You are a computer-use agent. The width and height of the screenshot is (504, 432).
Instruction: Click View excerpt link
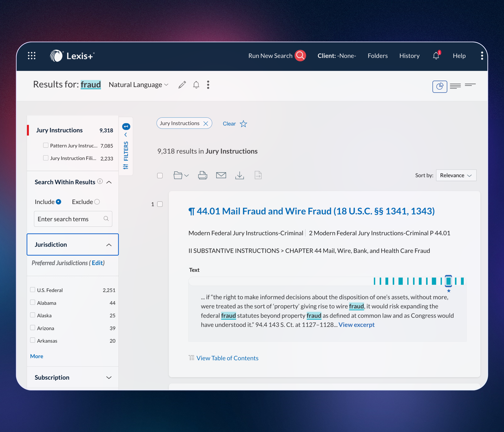point(356,325)
